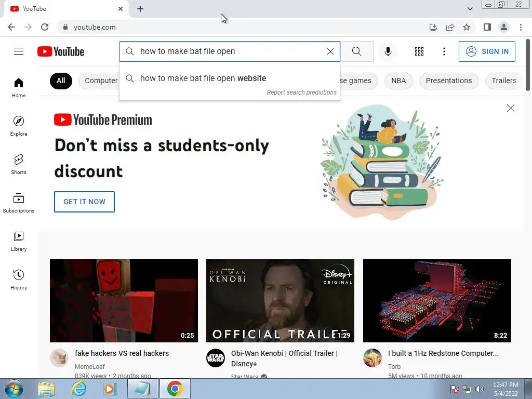The height and width of the screenshot is (399, 532).
Task: Select the games filter chip
Action: point(358,81)
